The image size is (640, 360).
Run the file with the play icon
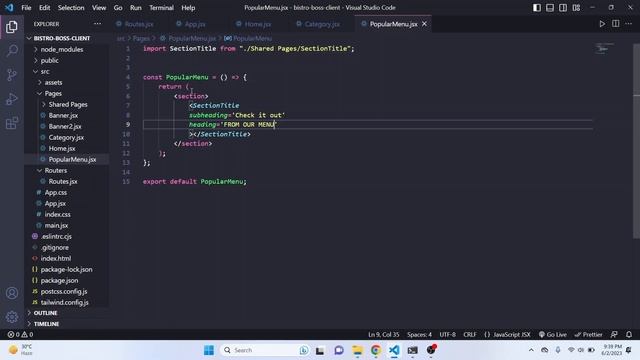pos(602,24)
